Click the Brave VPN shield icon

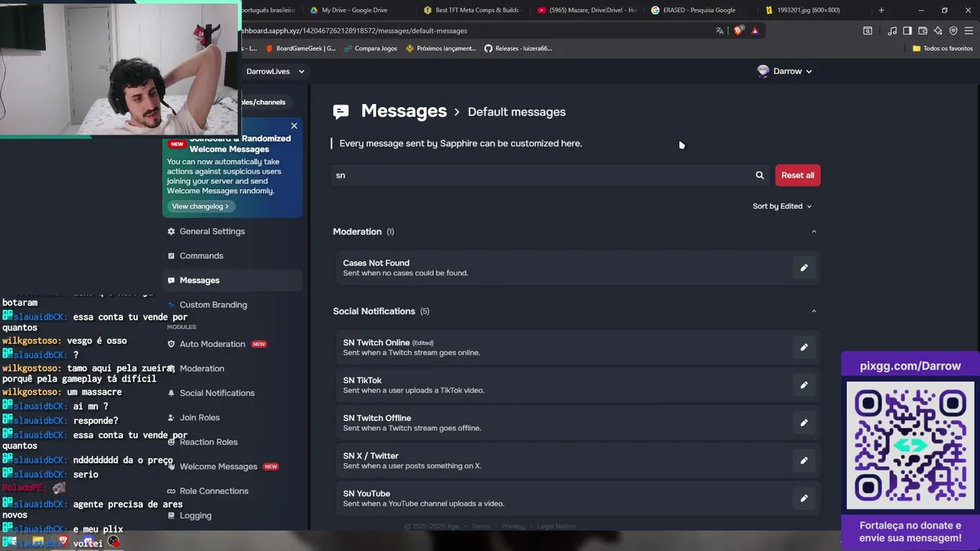click(953, 31)
